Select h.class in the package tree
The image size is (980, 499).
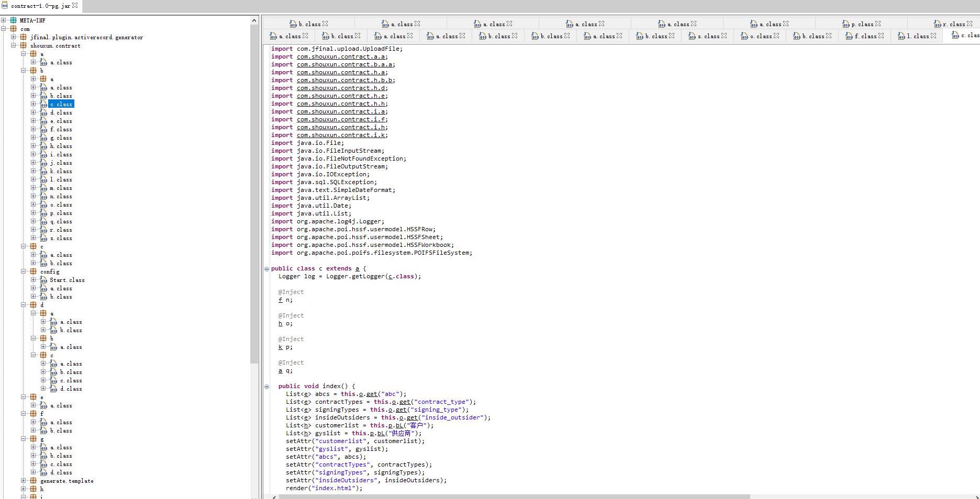(x=61, y=146)
